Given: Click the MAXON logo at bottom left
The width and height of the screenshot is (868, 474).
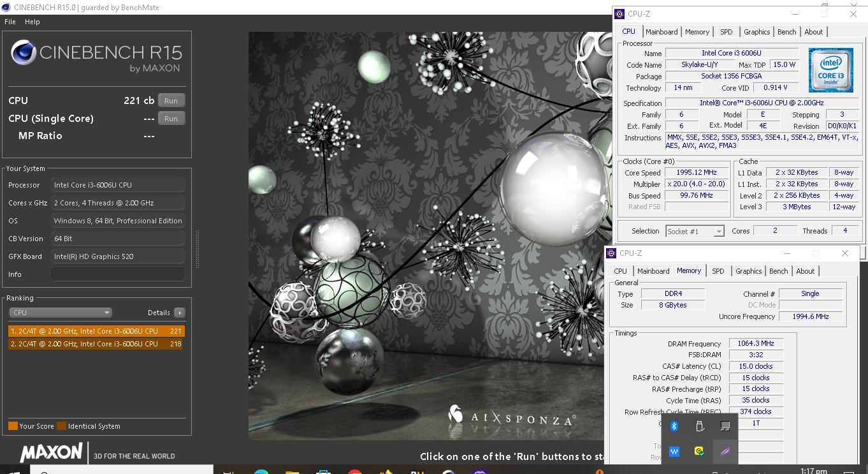Looking at the screenshot, I should [x=52, y=453].
